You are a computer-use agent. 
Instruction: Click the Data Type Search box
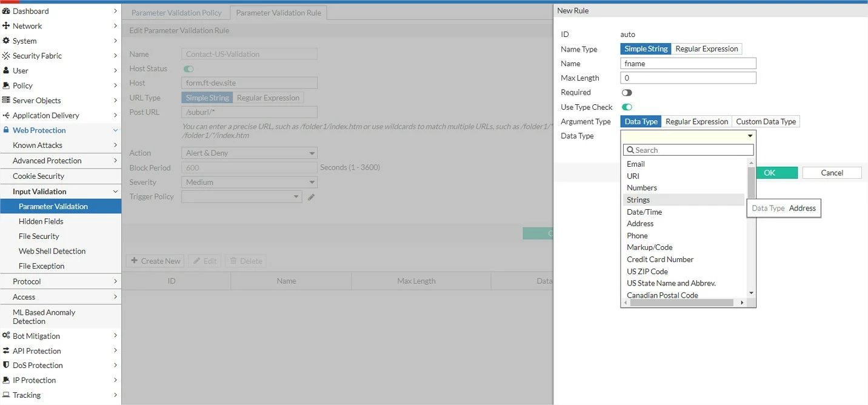click(x=688, y=150)
